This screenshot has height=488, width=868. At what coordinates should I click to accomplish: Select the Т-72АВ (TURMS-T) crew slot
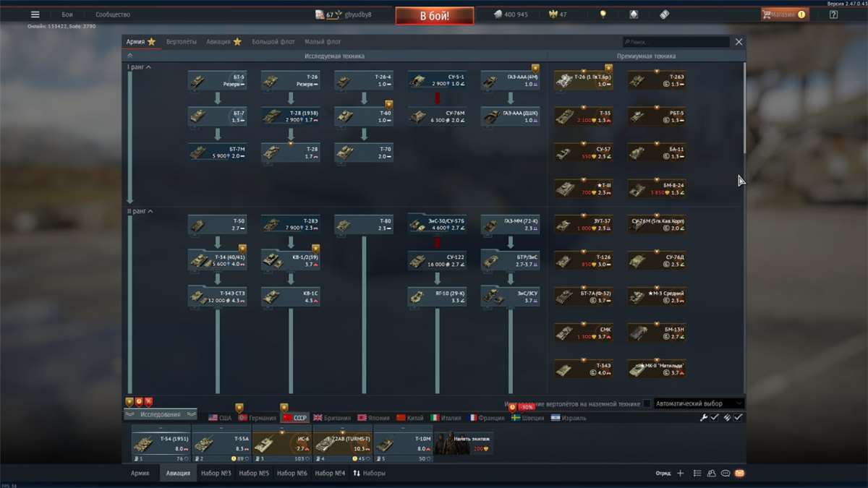coord(342,444)
